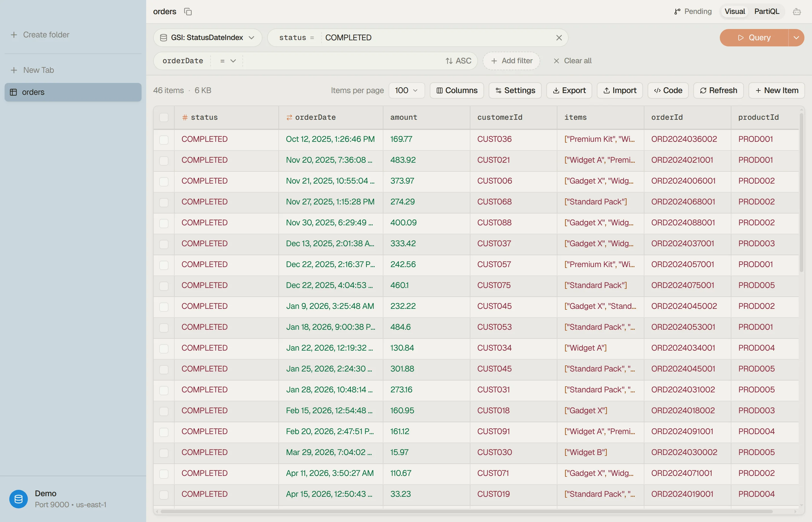Select checkbox for customer CUST068 row
812x522 pixels.
pyautogui.click(x=164, y=202)
